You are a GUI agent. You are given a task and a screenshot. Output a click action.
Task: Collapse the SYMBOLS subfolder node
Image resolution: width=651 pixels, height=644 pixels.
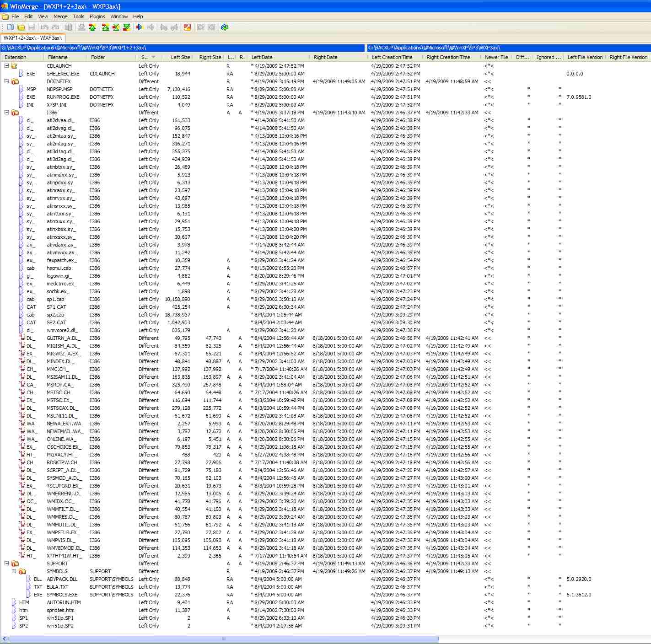click(x=14, y=571)
